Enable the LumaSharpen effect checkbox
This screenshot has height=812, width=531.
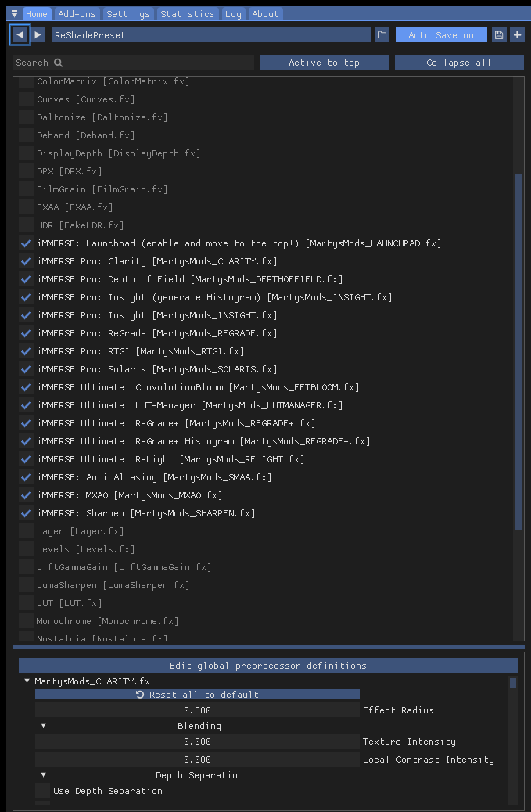(26, 585)
